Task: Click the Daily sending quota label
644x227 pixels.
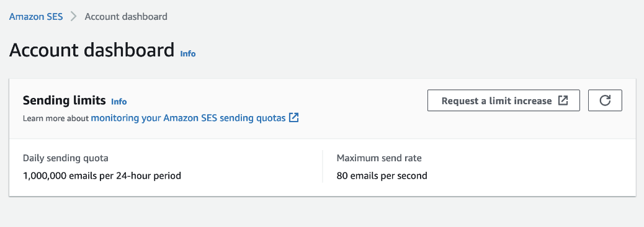Action: (x=66, y=158)
